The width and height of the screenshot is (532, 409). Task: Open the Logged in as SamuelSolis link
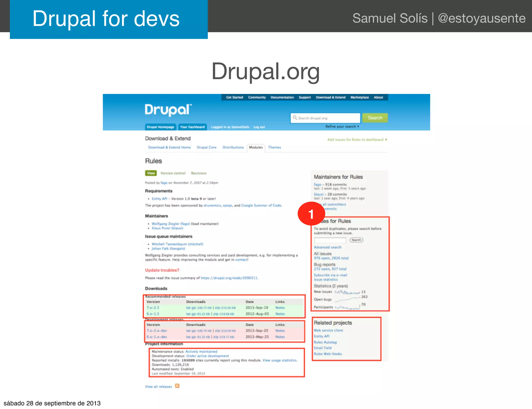pos(230,127)
